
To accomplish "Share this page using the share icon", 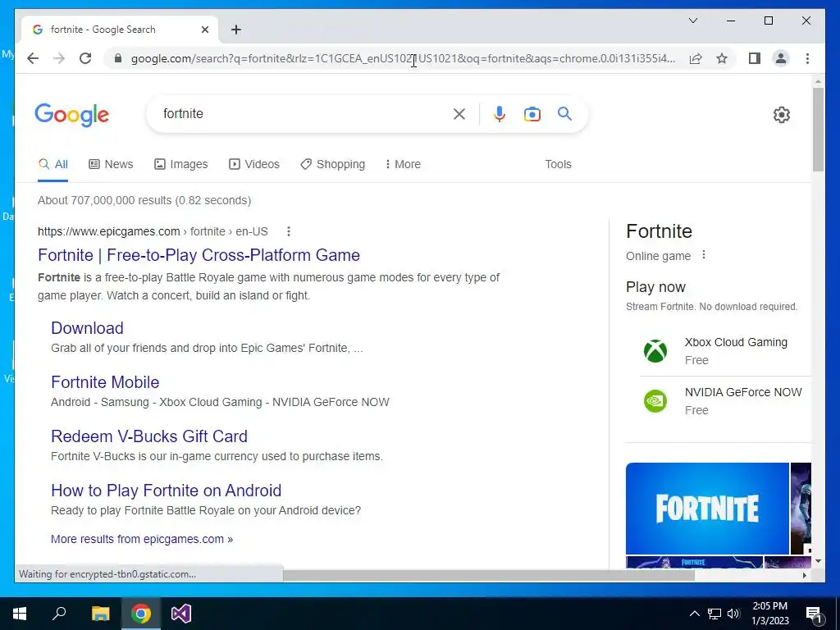I will [x=696, y=58].
